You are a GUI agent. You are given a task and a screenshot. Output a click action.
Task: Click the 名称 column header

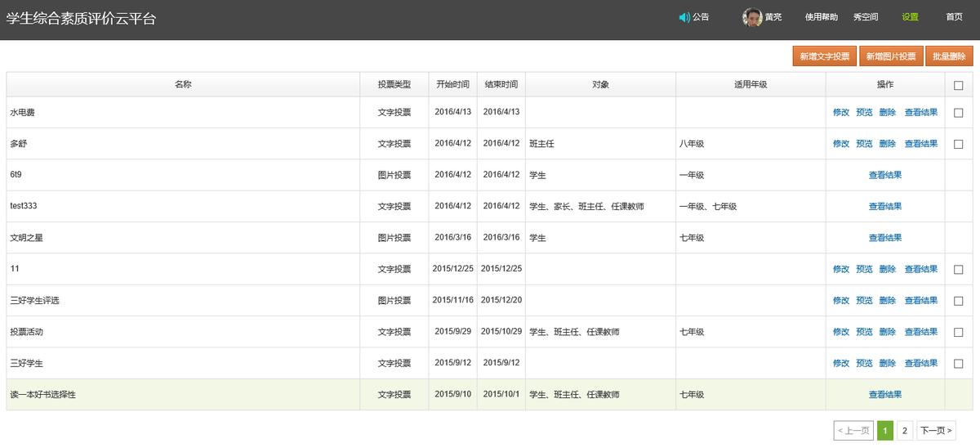point(183,85)
